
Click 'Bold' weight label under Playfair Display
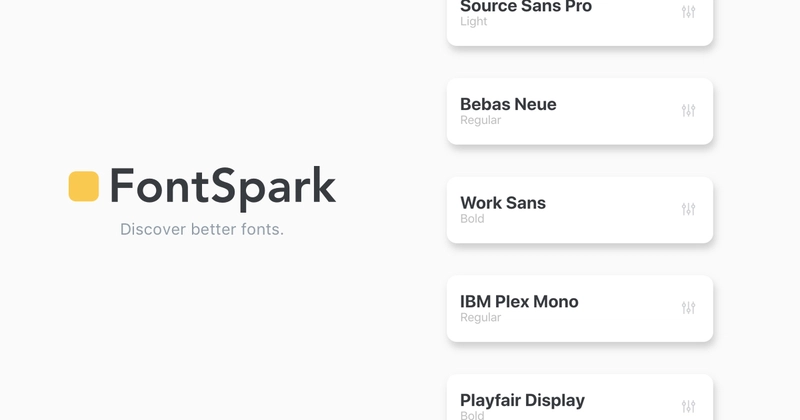point(472,415)
